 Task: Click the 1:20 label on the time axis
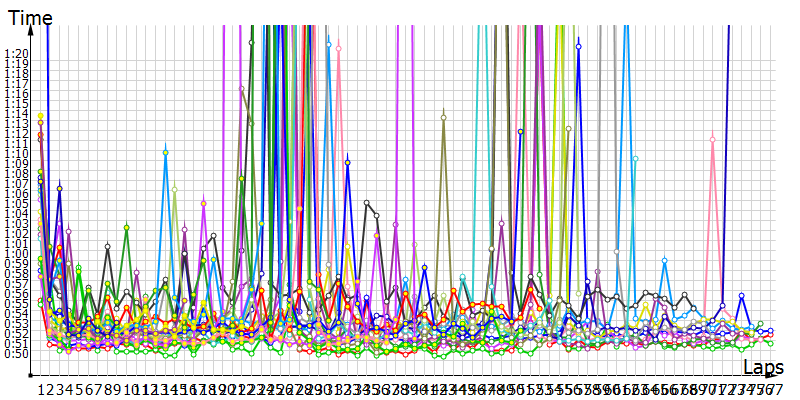click(16, 54)
